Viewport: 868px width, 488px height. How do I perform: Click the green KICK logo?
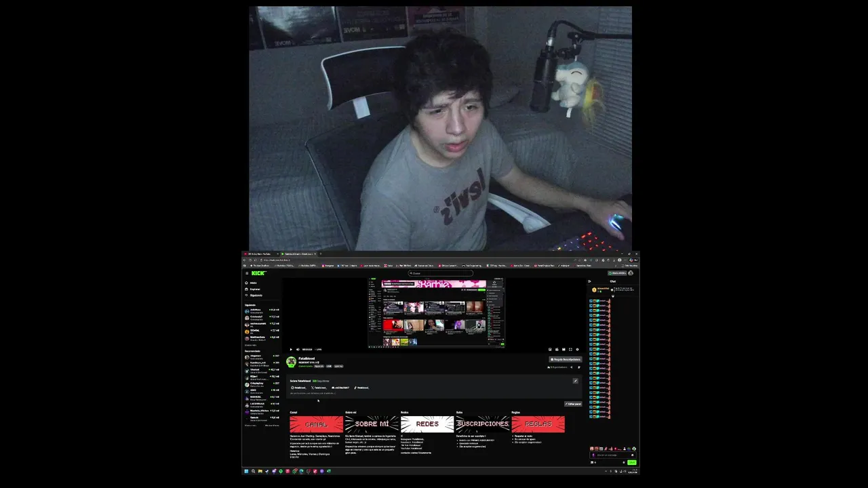[x=259, y=273]
